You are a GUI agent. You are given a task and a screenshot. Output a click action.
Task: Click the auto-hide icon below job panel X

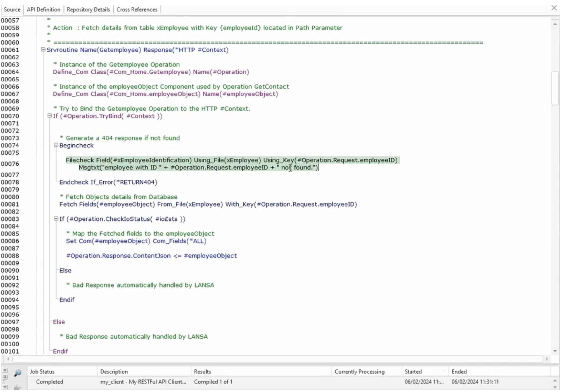pyautogui.click(x=5, y=377)
